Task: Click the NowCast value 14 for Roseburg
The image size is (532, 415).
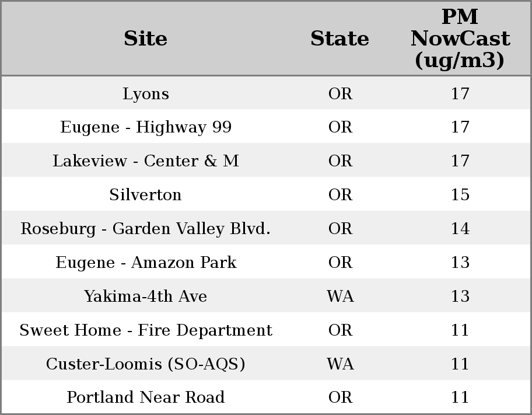Action: [460, 228]
